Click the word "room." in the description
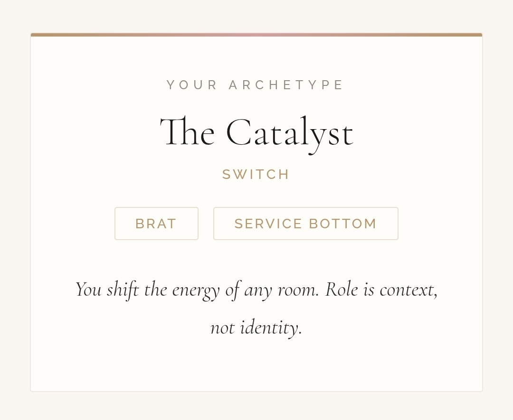 298,289
